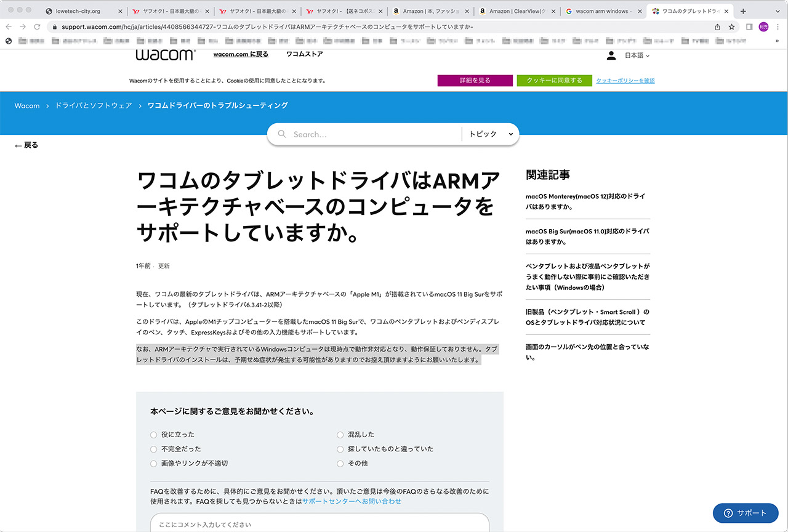Screen dimensions: 788x532
Task: Click the user account silhouette icon
Action: click(611, 55)
